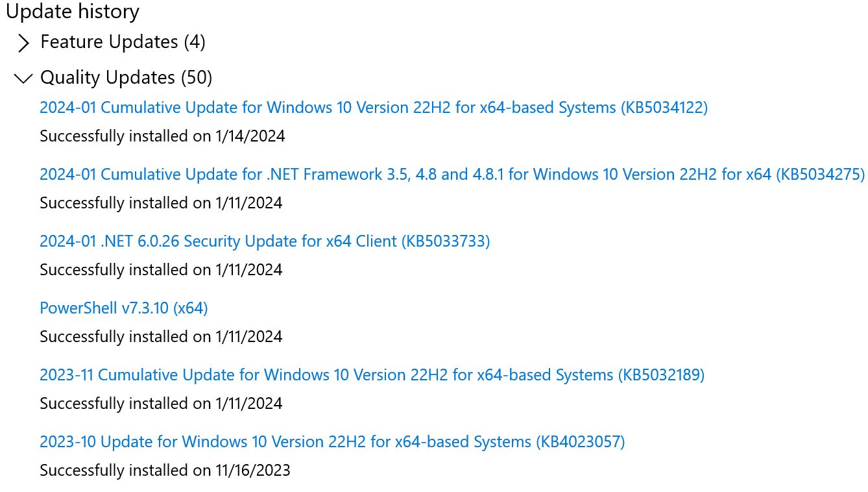Click the Update history heading

tap(73, 12)
